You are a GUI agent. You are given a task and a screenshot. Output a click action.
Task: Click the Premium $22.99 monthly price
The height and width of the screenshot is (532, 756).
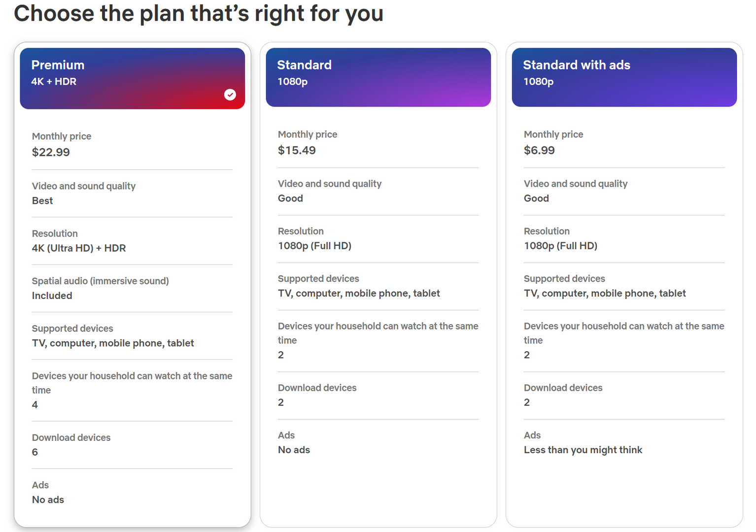[x=51, y=152]
